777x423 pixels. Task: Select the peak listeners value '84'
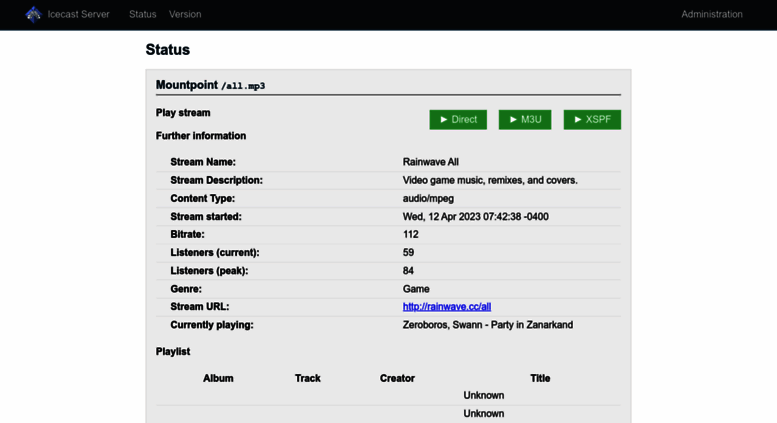tap(408, 271)
